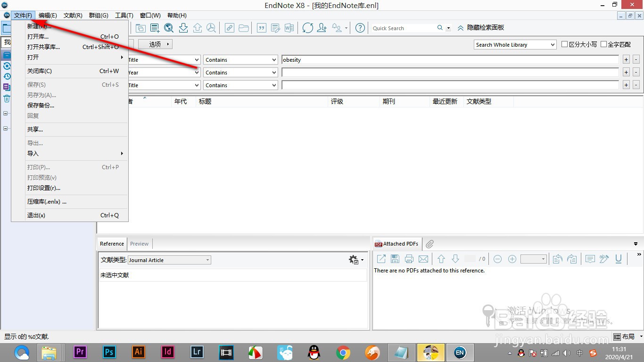Click the Open PDF in new window icon

[381, 259]
